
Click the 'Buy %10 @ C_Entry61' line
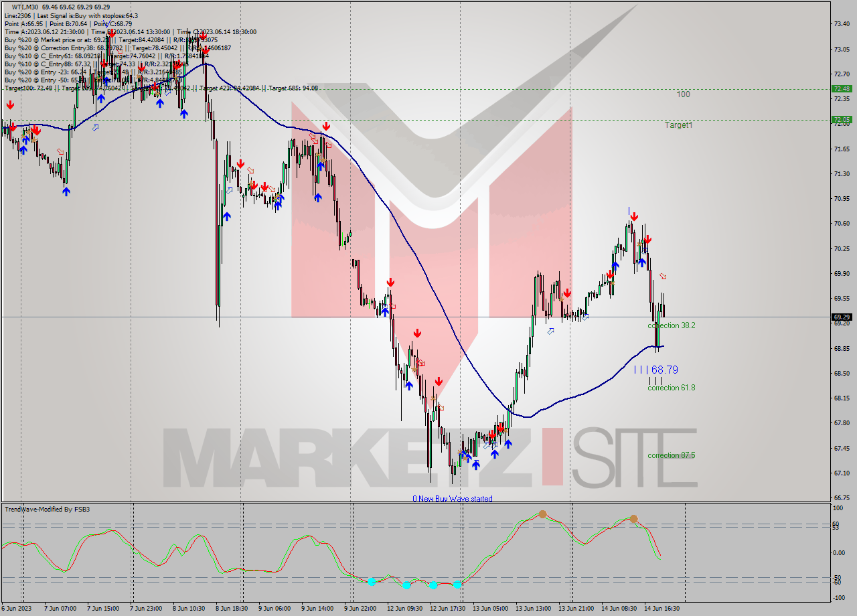pos(107,56)
